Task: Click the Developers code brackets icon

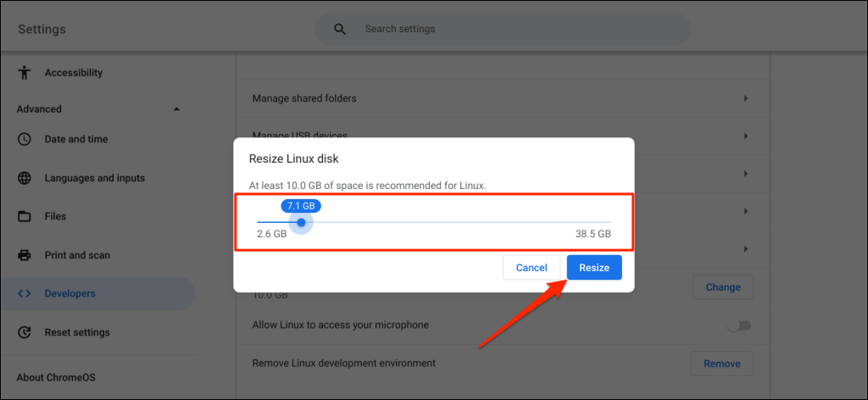Action: click(x=25, y=293)
